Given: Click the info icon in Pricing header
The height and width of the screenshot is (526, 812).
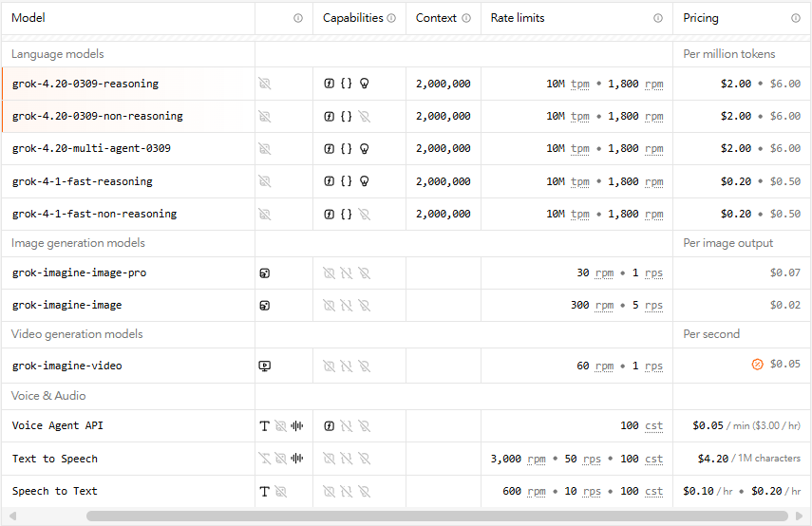Looking at the screenshot, I should 796,18.
